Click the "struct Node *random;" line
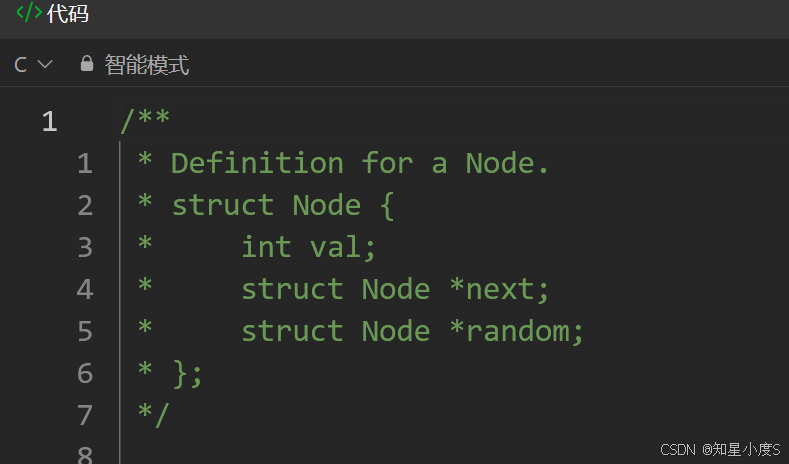 click(412, 331)
